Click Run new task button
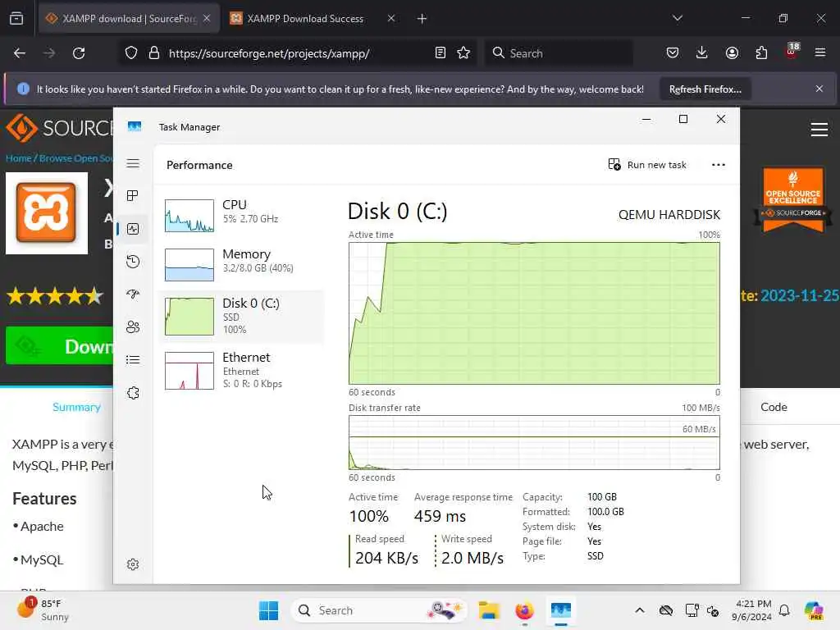This screenshot has width=840, height=630. tap(647, 164)
